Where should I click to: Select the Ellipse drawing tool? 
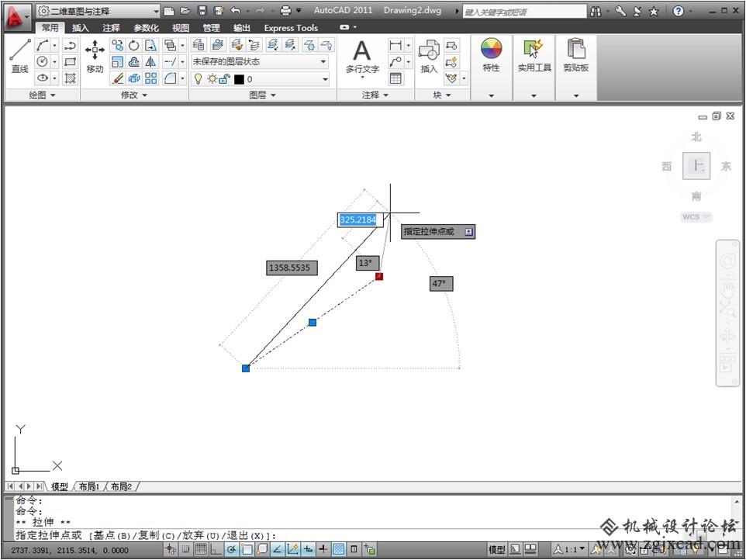pyautogui.click(x=43, y=78)
